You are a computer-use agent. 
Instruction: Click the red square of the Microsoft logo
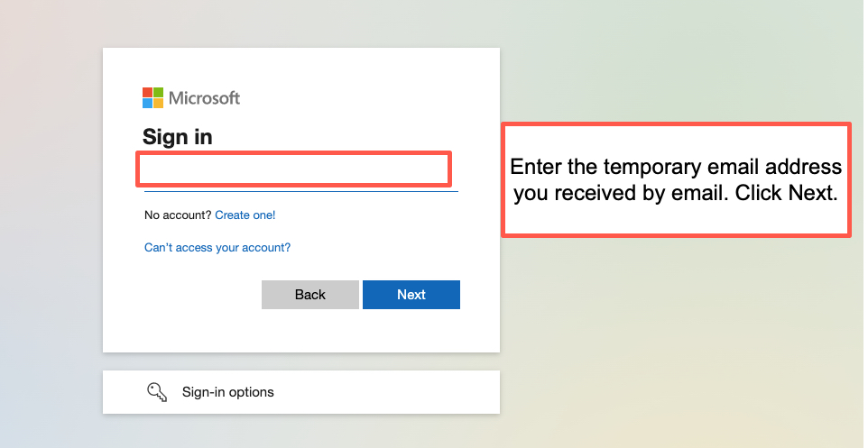(x=148, y=93)
